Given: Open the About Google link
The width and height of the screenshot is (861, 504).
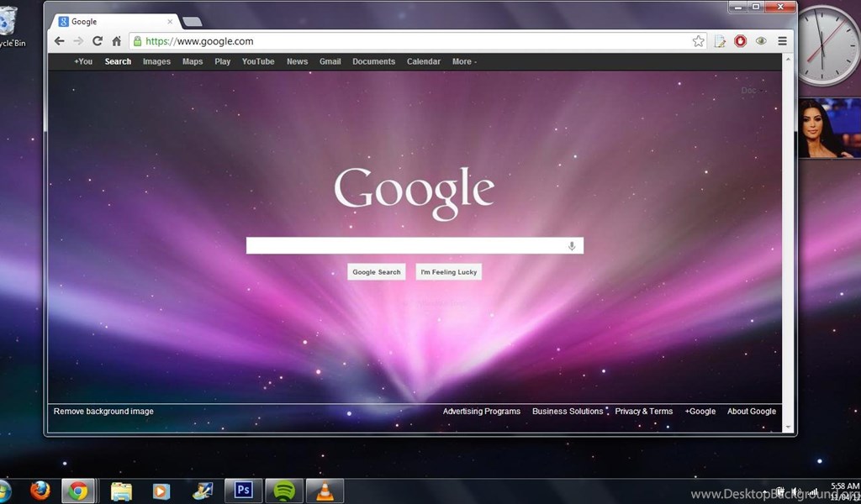Looking at the screenshot, I should click(x=752, y=412).
